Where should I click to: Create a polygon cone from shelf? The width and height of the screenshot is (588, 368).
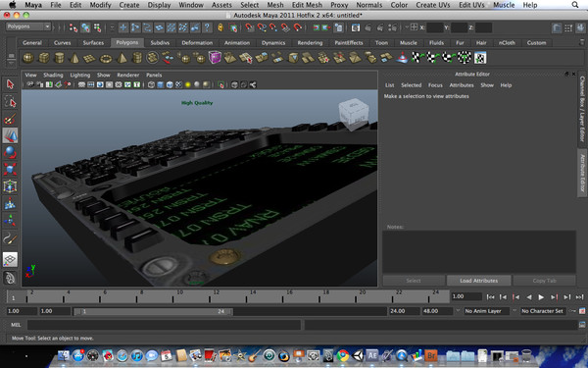(74, 58)
